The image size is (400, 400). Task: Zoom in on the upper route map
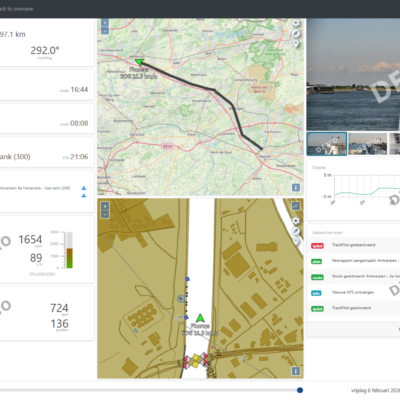pos(105,23)
